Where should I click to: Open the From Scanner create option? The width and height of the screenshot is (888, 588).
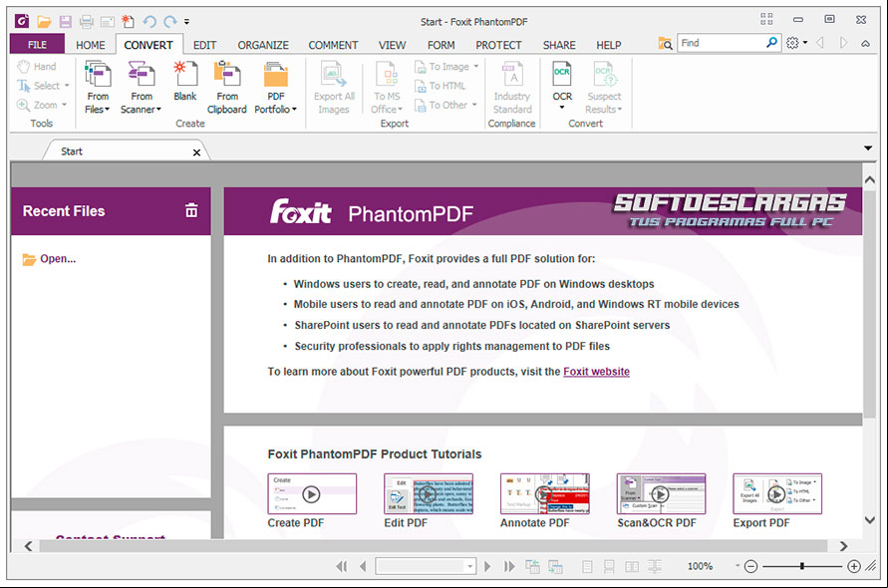click(141, 88)
